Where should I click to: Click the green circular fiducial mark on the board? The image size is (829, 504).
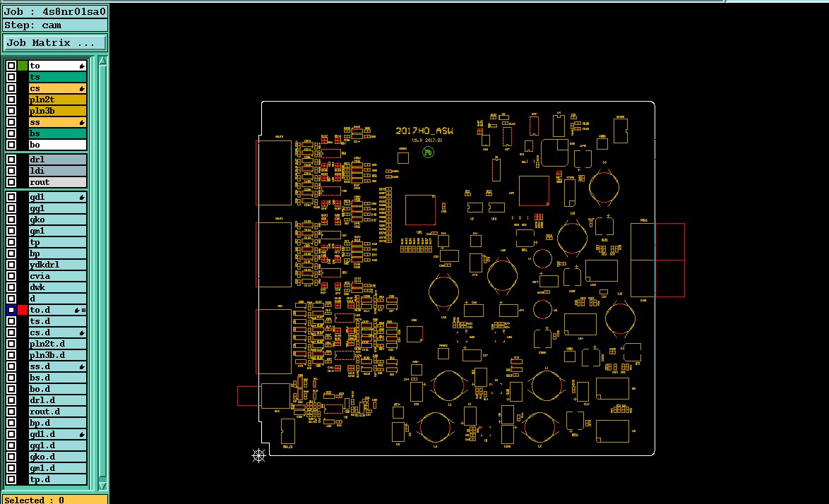pyautogui.click(x=428, y=152)
